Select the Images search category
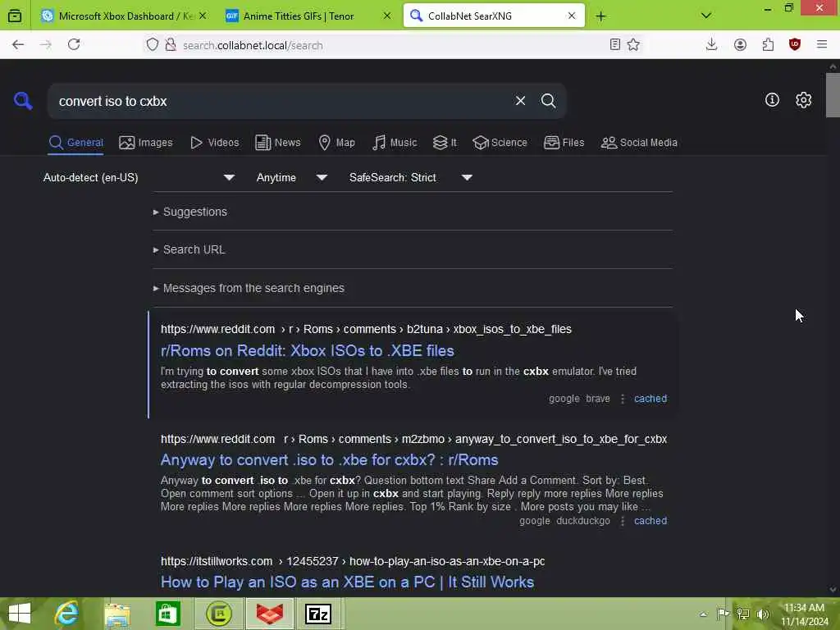 click(x=146, y=143)
